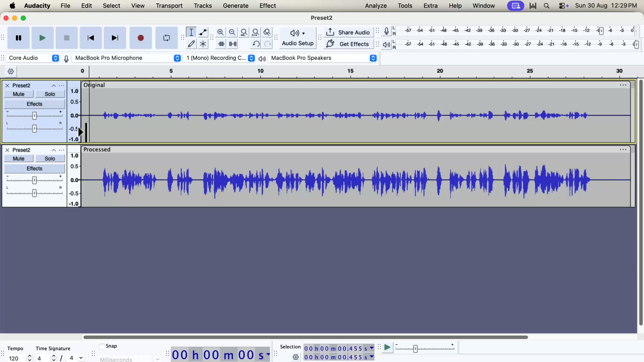
Task: Open Effects for Original track
Action: point(34,104)
